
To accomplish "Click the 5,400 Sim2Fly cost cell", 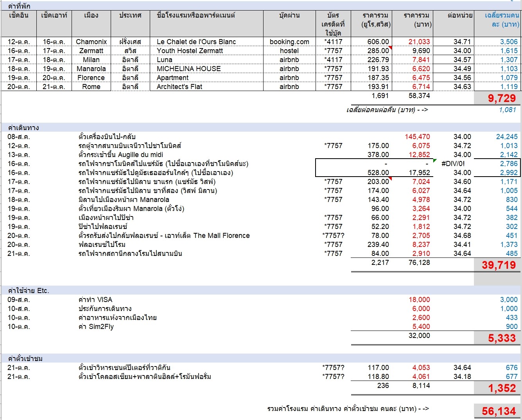I will point(421,327).
